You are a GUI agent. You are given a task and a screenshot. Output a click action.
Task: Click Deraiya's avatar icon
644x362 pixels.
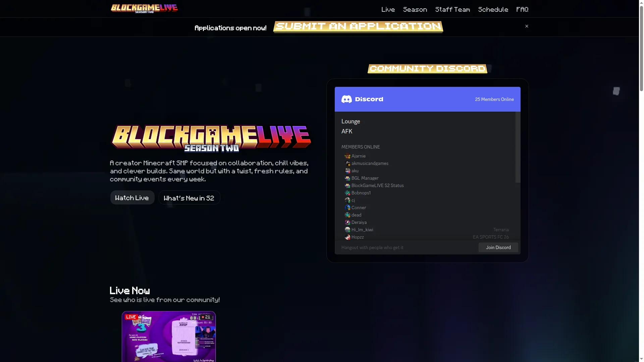[x=347, y=222]
